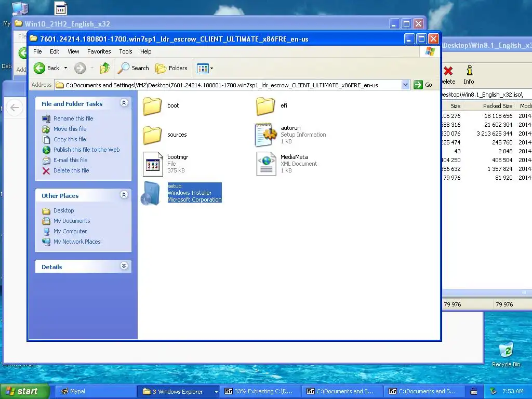532x399 pixels.
Task: Open the Help menu
Action: pos(146,51)
